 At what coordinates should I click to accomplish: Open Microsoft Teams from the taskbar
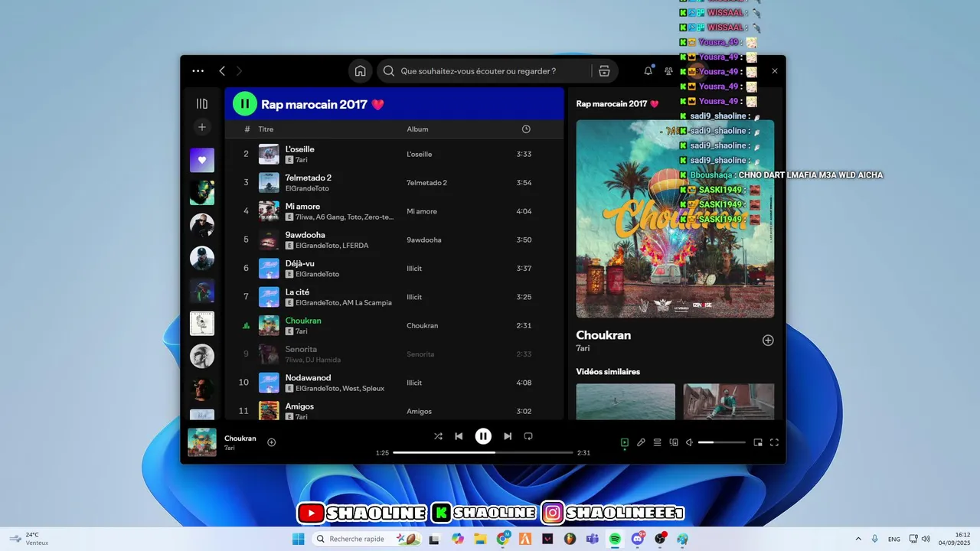point(593,539)
